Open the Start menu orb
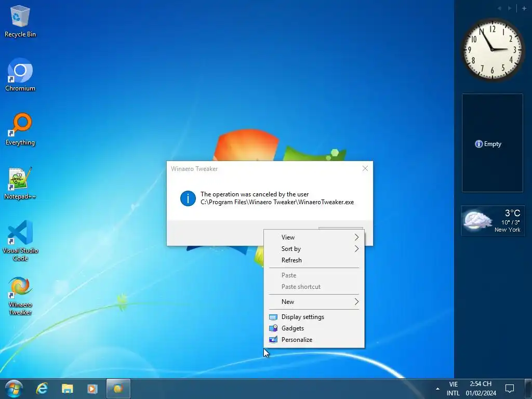The image size is (532, 399). [x=14, y=389]
